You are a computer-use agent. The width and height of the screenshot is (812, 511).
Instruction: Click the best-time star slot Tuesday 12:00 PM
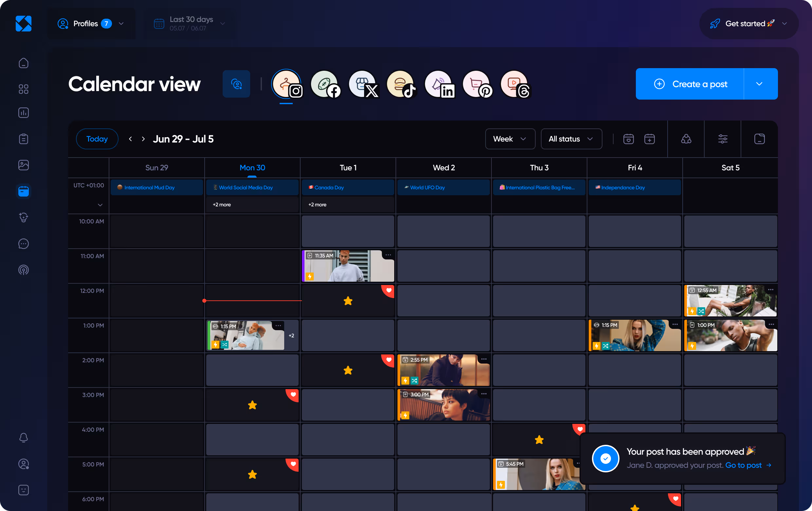(x=348, y=301)
